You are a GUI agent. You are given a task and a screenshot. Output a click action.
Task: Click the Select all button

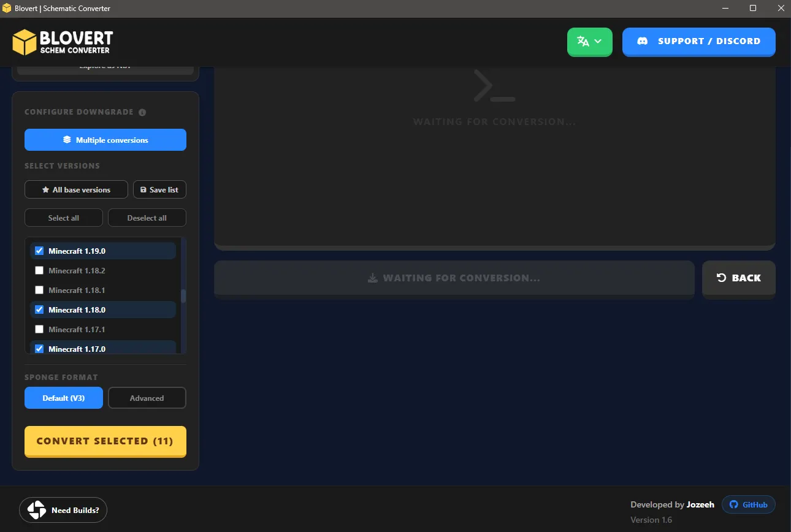click(x=64, y=218)
